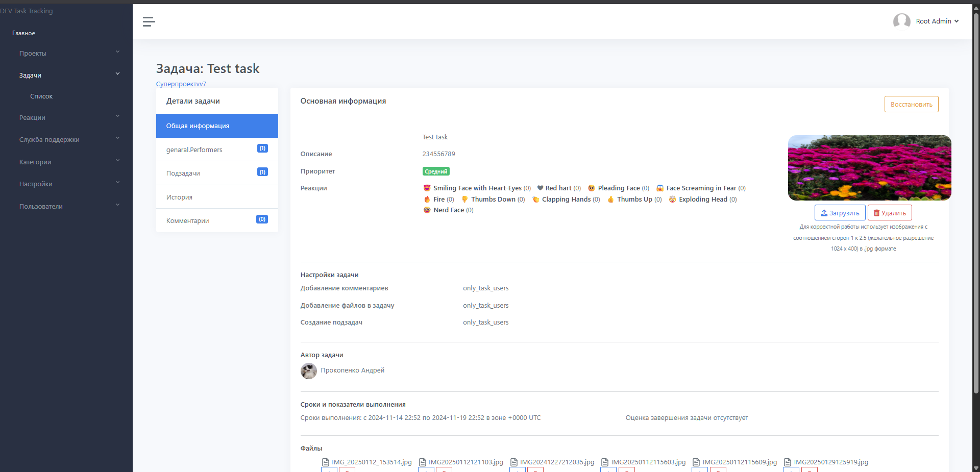The height and width of the screenshot is (472, 980).
Task: Switch to the Подзадачи tab
Action: pos(217,173)
